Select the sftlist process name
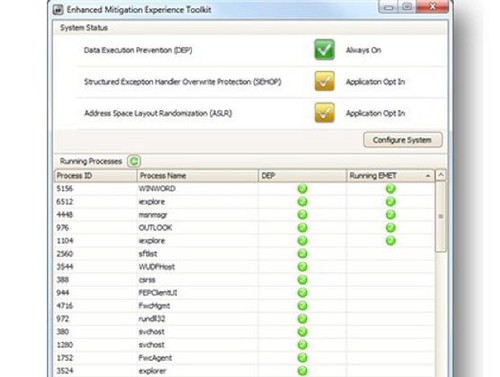This screenshot has width=500, height=377. tap(148, 254)
